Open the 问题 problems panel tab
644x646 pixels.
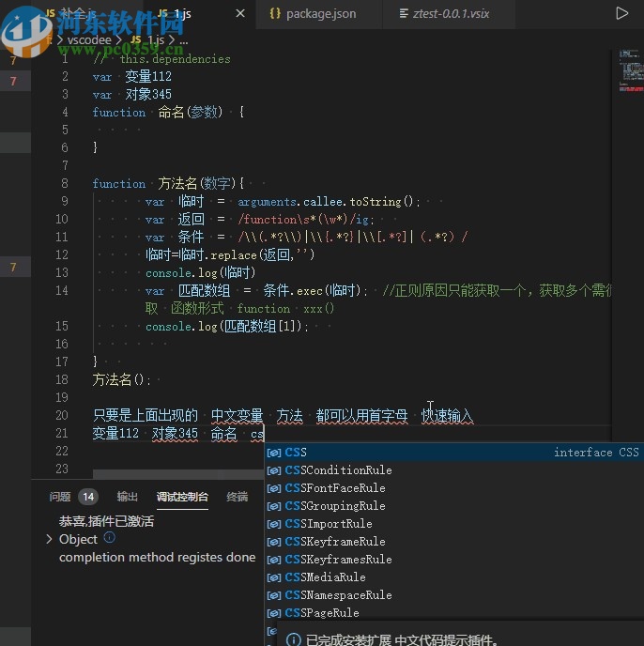[x=60, y=497]
